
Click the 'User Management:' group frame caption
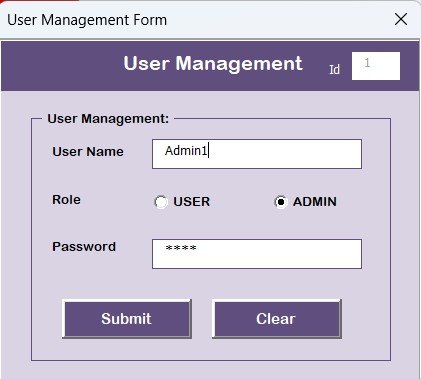coord(108,119)
